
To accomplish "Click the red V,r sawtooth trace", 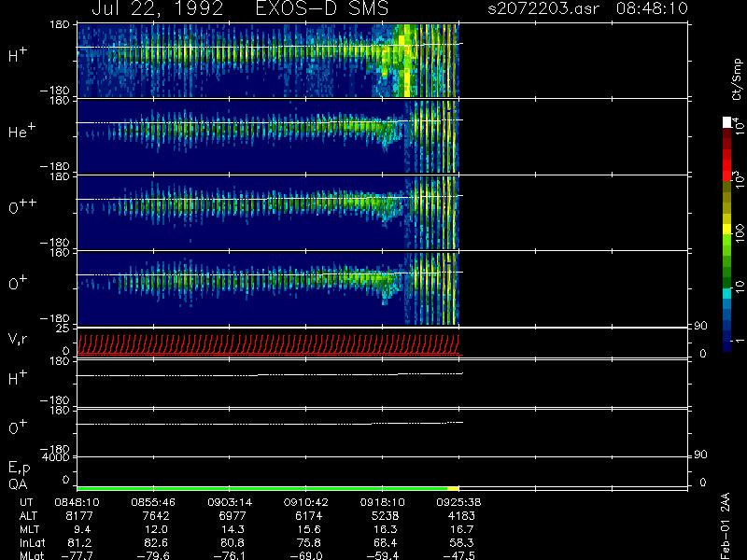I will coord(269,344).
